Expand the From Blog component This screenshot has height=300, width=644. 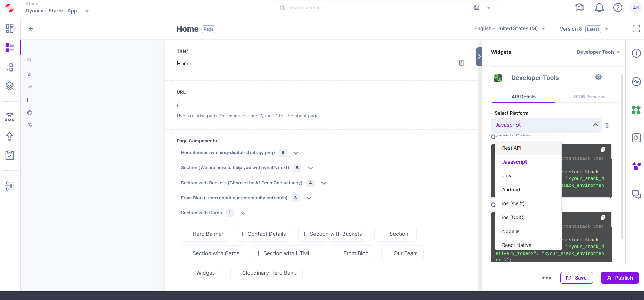[309, 198]
